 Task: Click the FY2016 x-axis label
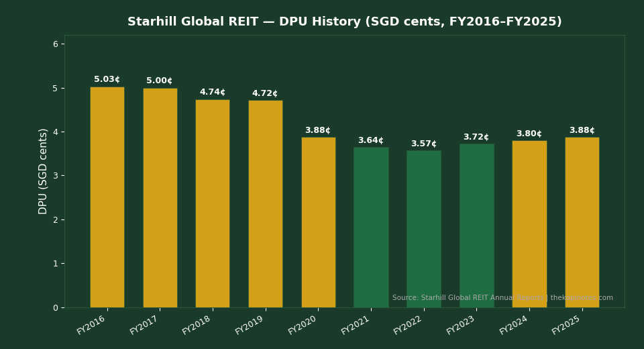point(91,325)
